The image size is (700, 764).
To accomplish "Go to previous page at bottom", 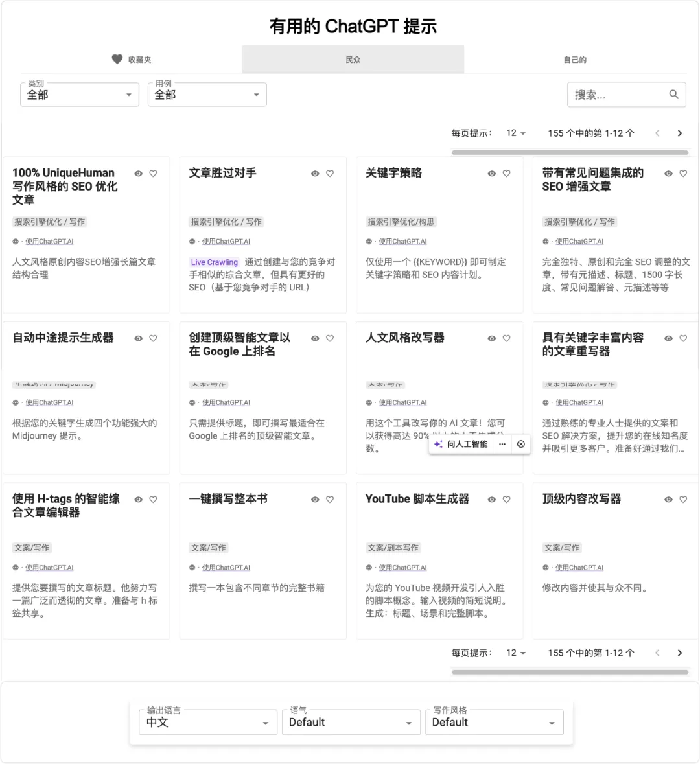I will pos(657,653).
